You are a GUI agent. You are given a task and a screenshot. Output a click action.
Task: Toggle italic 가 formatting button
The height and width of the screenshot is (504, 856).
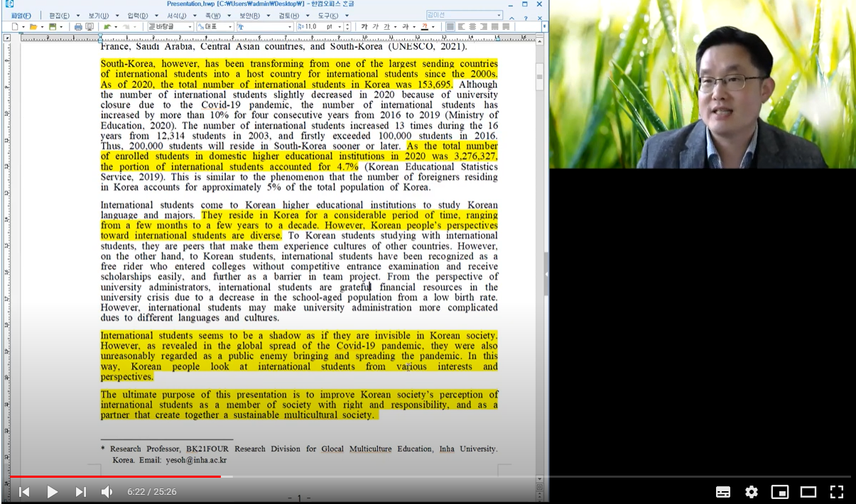coord(375,27)
